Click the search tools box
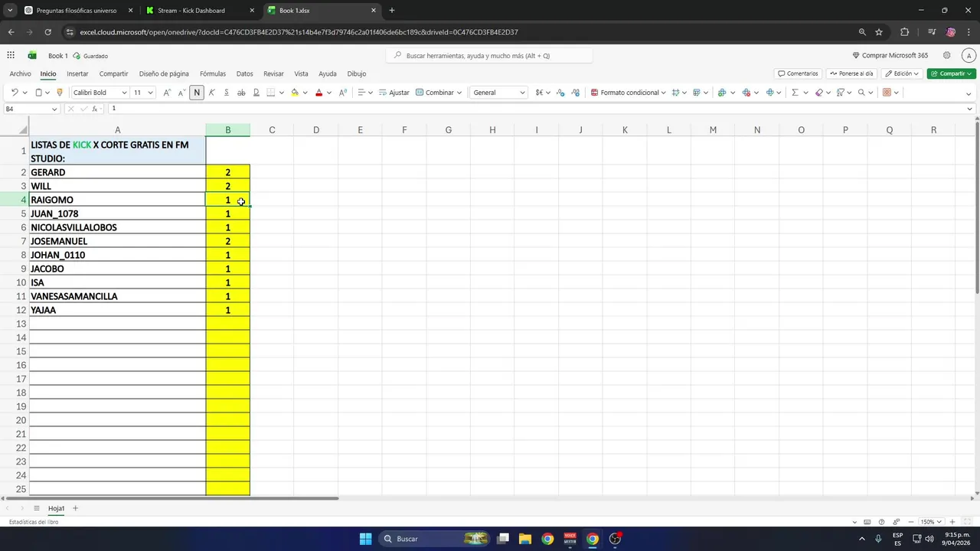This screenshot has height=551, width=980. tap(489, 55)
